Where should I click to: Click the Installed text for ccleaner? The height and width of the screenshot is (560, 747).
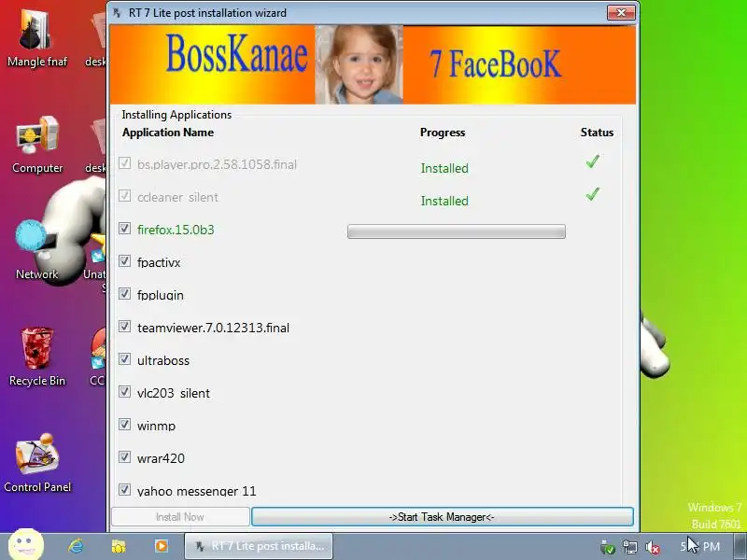click(x=444, y=201)
